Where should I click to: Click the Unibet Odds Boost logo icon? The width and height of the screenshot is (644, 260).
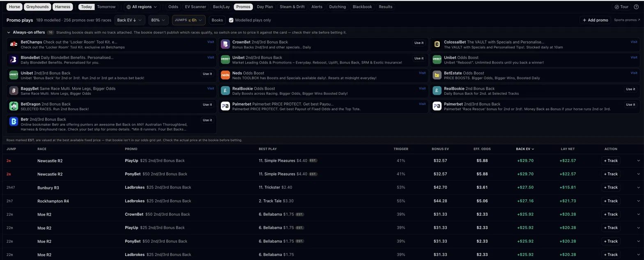point(437,60)
